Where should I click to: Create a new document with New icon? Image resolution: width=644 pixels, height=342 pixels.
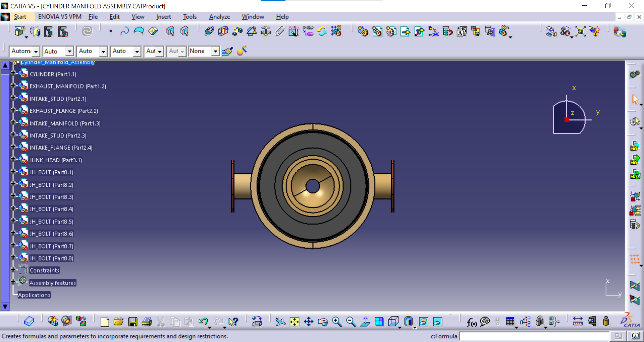(105, 322)
